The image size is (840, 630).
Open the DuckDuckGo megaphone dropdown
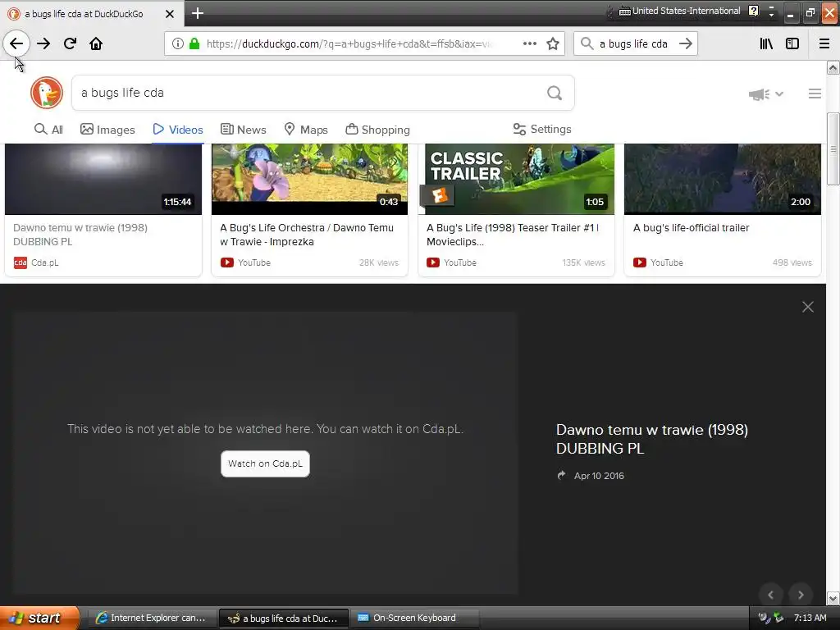pos(766,94)
